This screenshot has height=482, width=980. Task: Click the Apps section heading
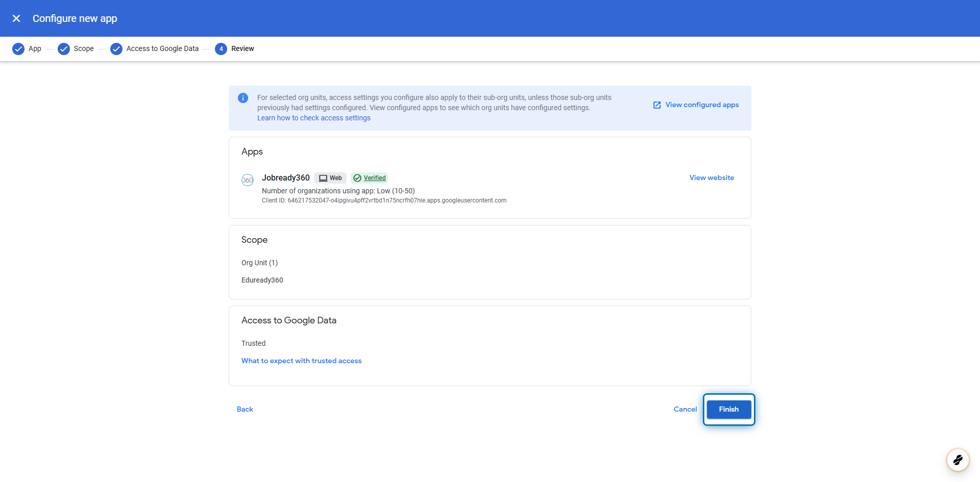tap(252, 151)
